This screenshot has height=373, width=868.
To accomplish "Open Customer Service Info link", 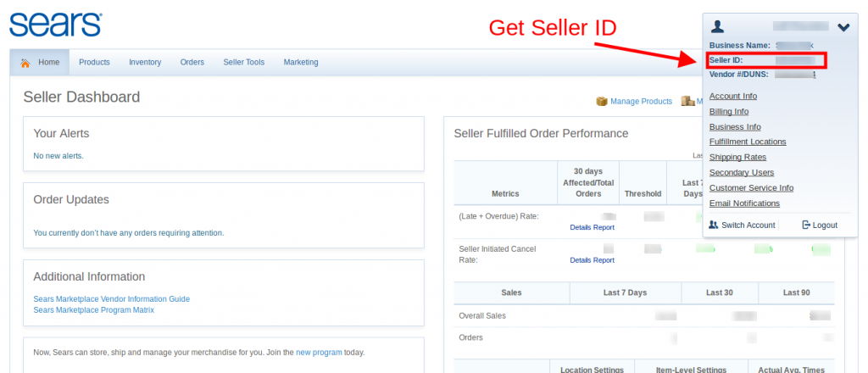I will [x=751, y=188].
